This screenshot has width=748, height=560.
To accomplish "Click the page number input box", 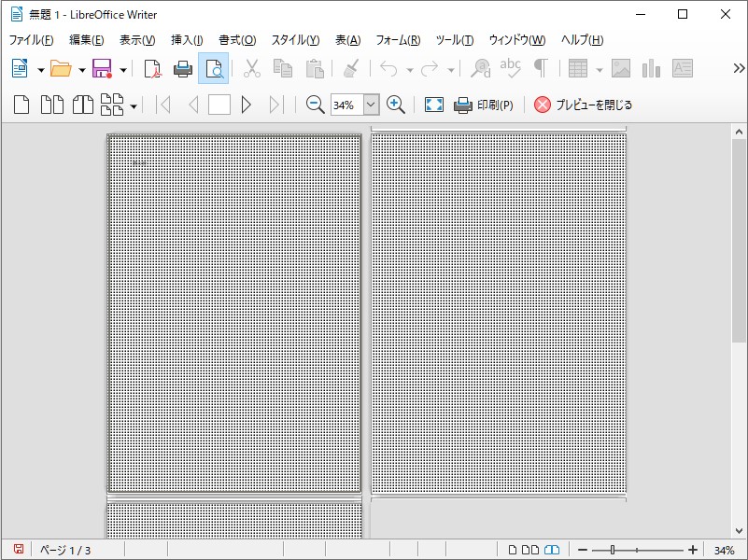I will tap(219, 105).
